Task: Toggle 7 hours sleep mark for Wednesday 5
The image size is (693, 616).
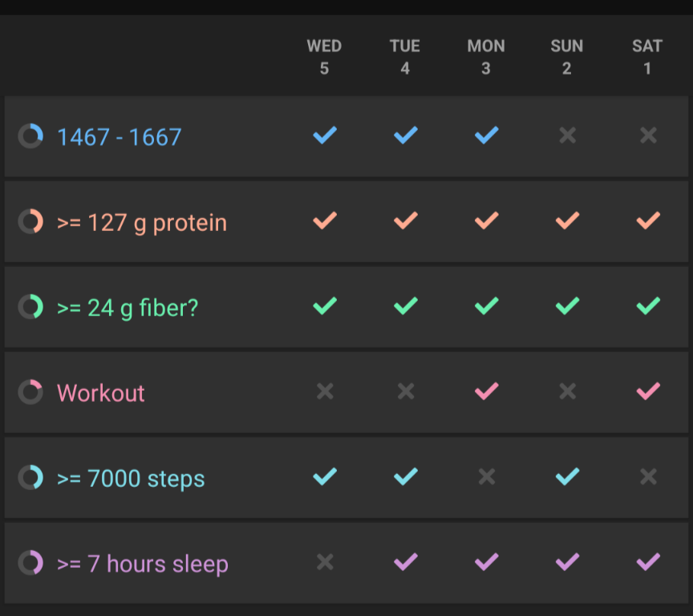Action: [x=324, y=562]
